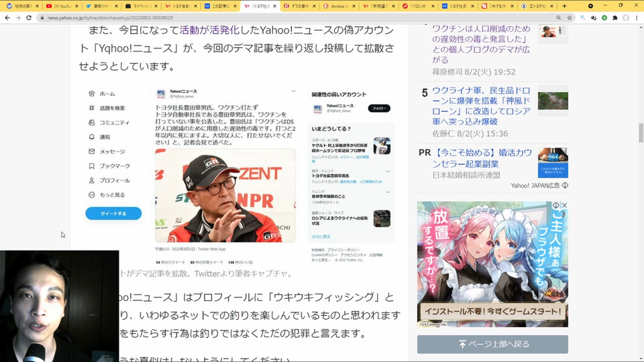644x362 pixels.
Task: Click 篠原修司 8/2(火) 19:52 byline text
Action: click(x=474, y=72)
